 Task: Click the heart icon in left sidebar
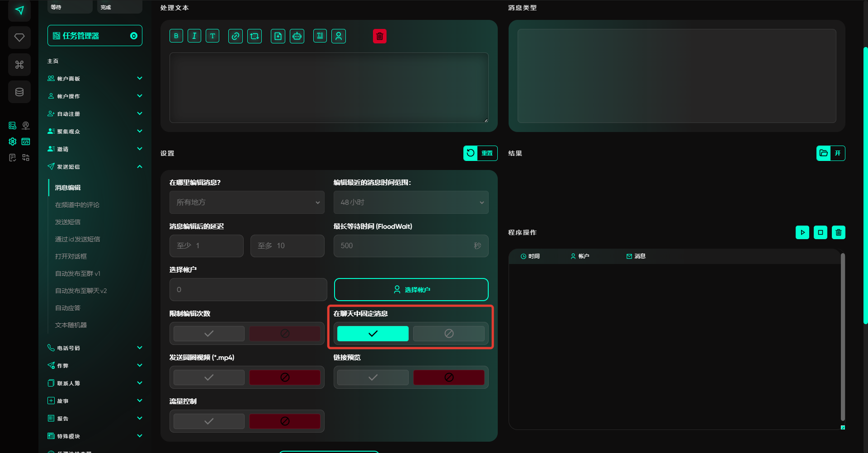[19, 38]
